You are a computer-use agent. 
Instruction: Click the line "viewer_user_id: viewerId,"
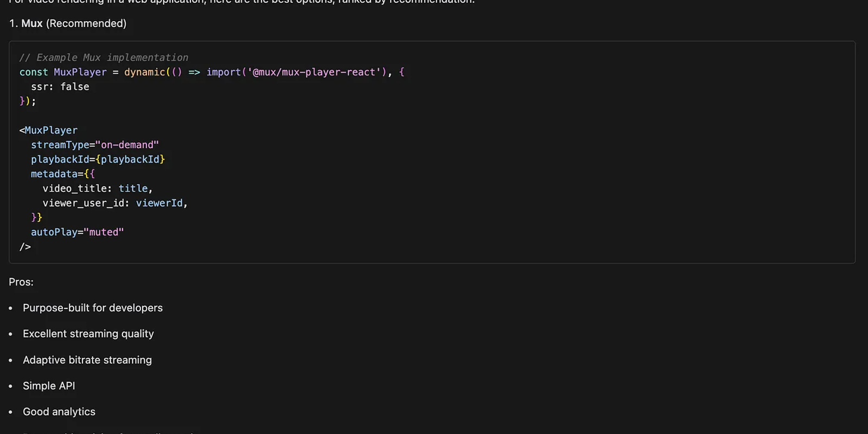[x=115, y=203]
